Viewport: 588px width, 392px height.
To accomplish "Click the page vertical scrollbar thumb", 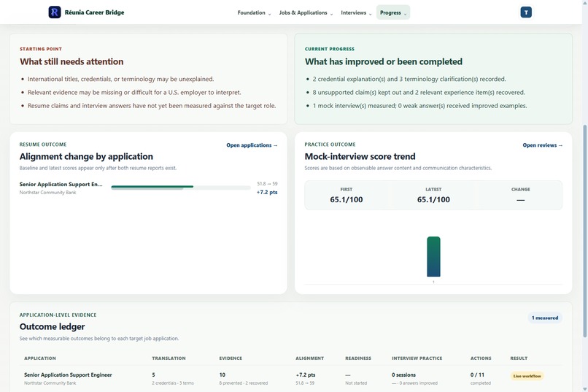I will point(584,231).
